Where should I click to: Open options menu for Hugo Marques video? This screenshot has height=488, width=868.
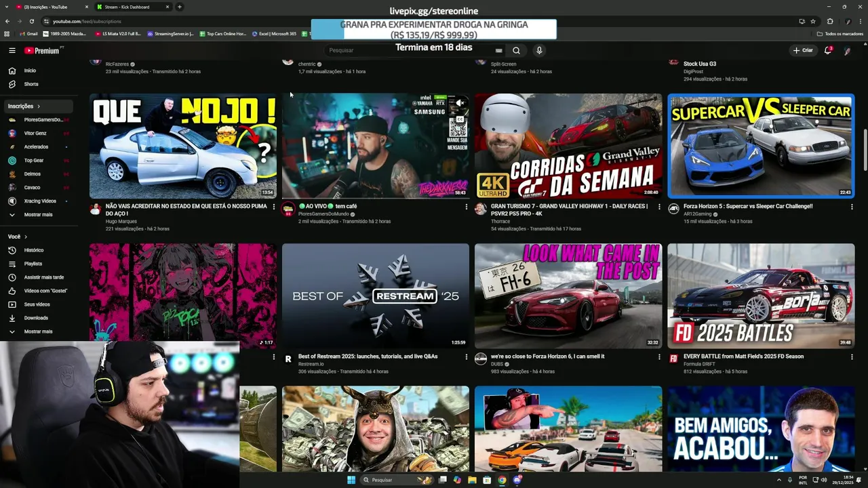tap(274, 207)
